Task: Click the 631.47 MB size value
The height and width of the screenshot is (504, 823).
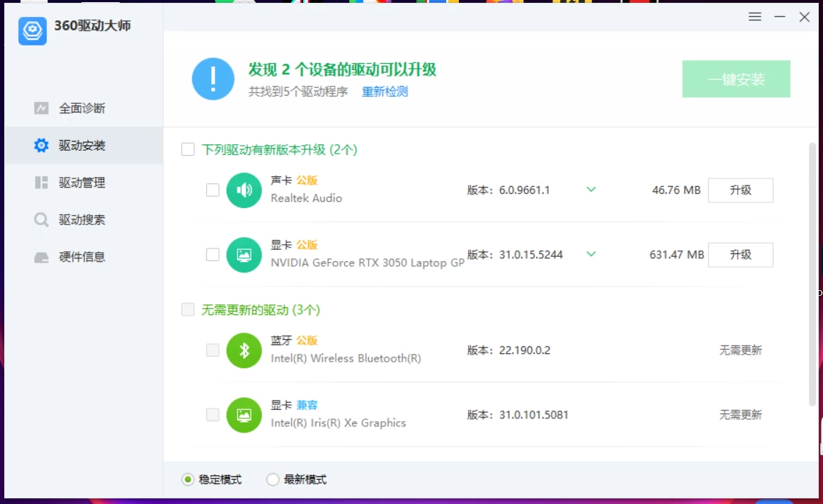Action: coord(676,254)
